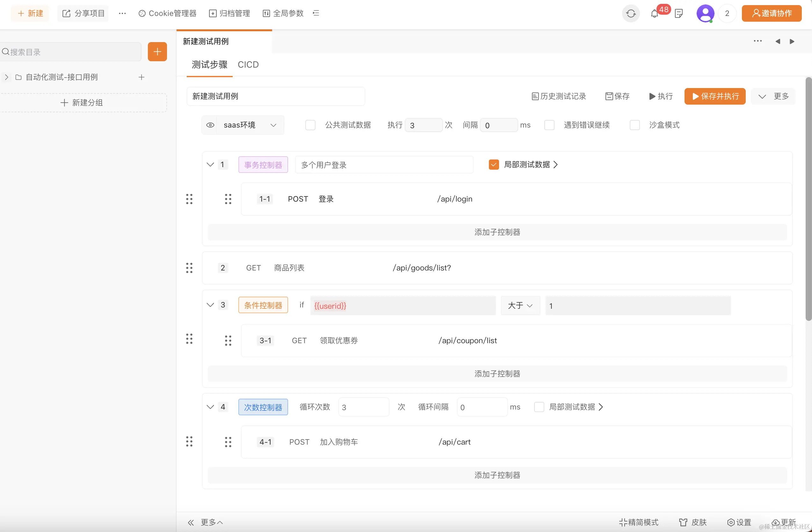The height and width of the screenshot is (532, 812).
Task: Open 归档管理 from top toolbar
Action: tap(230, 13)
